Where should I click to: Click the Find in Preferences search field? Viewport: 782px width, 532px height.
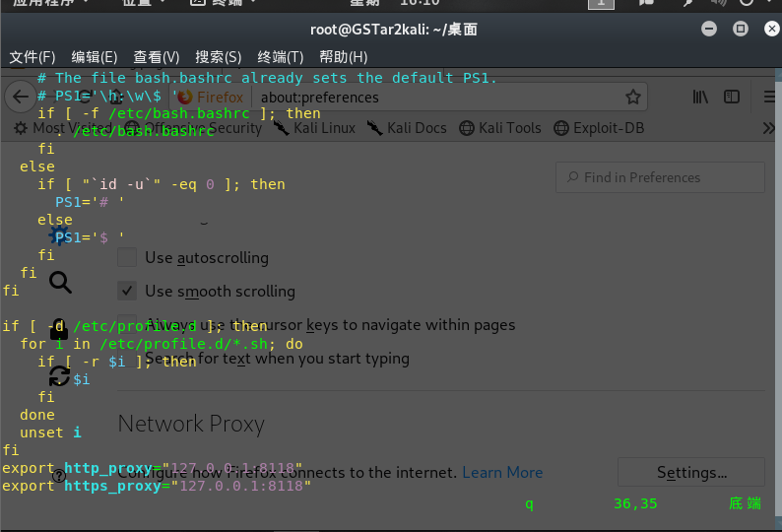click(x=660, y=177)
